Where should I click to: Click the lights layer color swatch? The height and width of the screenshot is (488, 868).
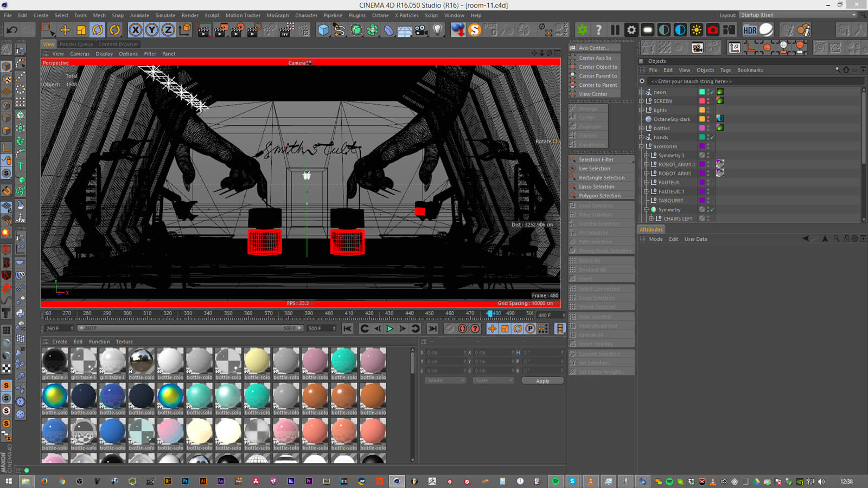pos(702,110)
